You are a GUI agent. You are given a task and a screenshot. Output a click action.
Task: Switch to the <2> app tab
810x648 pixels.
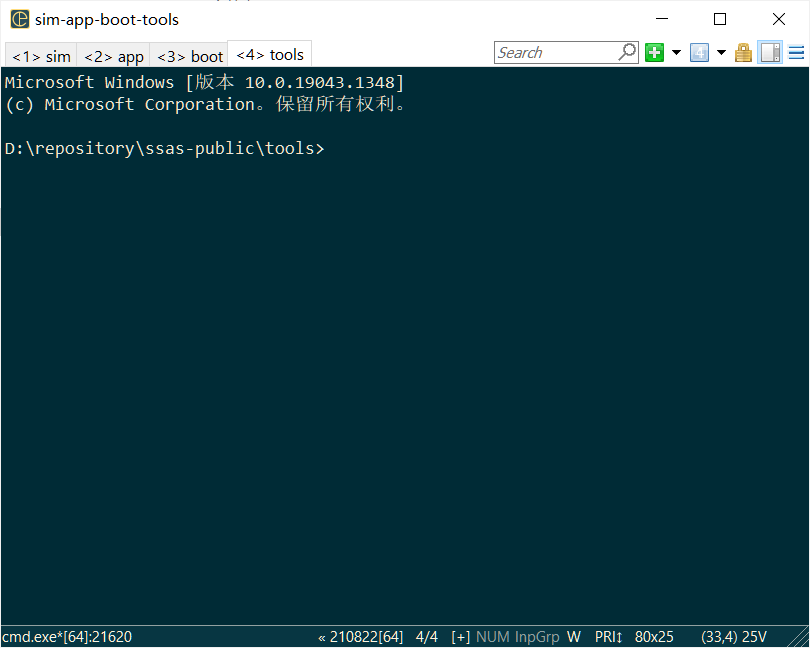114,56
